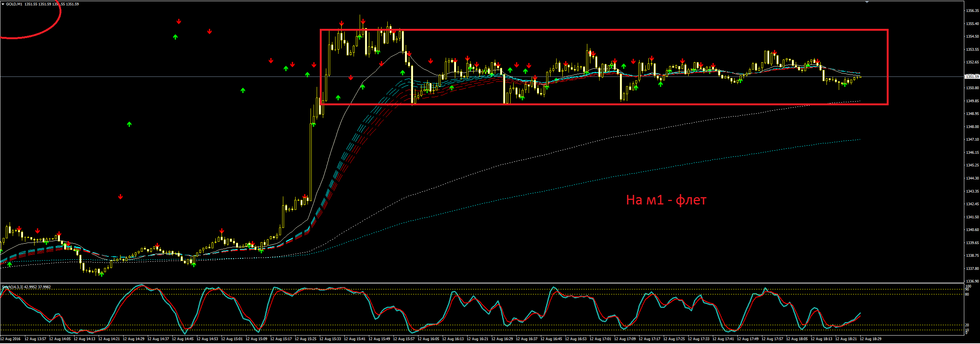The width and height of the screenshot is (980, 344).
Task: Click the 1356.35 price scale label
Action: (972, 11)
